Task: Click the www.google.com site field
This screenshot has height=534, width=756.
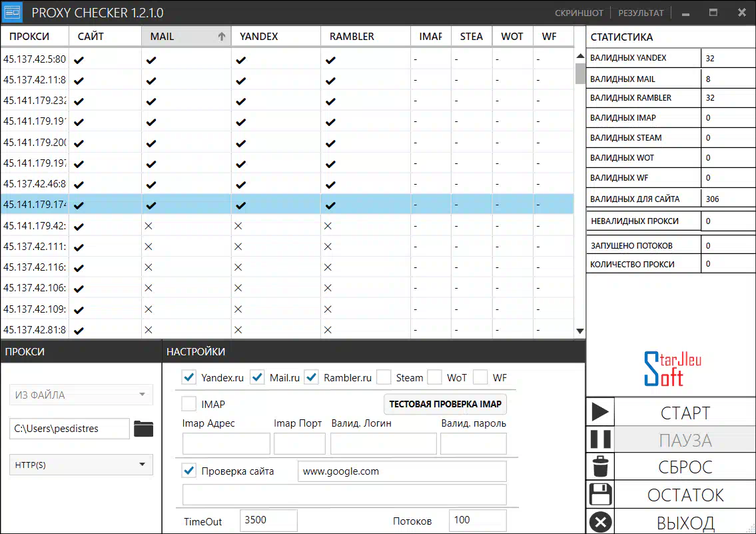Action: 402,471
